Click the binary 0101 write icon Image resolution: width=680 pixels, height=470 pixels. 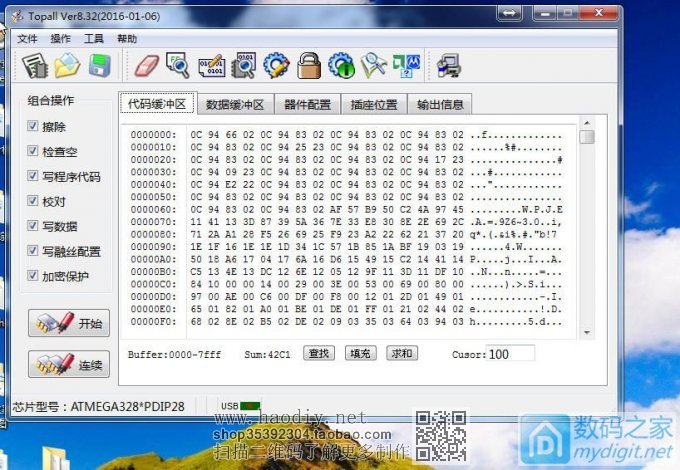211,66
